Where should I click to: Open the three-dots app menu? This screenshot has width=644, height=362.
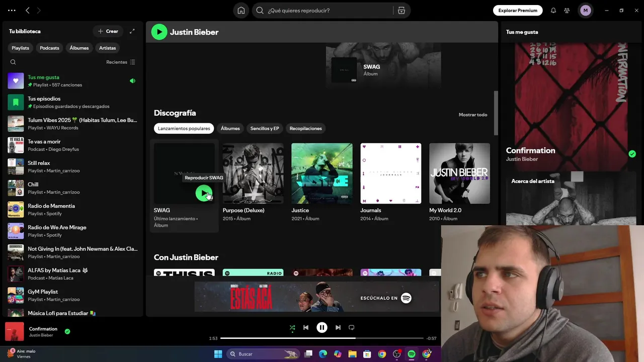[x=12, y=10]
